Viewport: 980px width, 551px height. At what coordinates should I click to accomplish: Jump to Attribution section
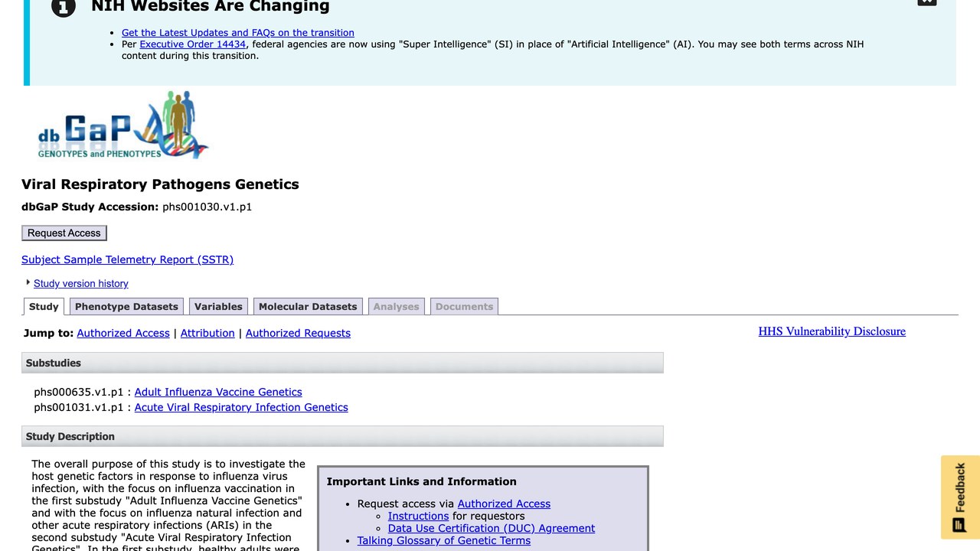[207, 333]
